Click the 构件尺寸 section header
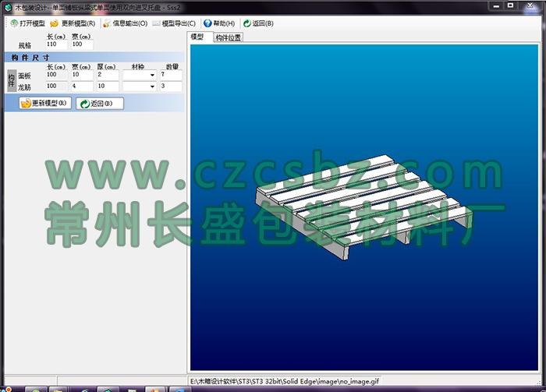 (94, 58)
